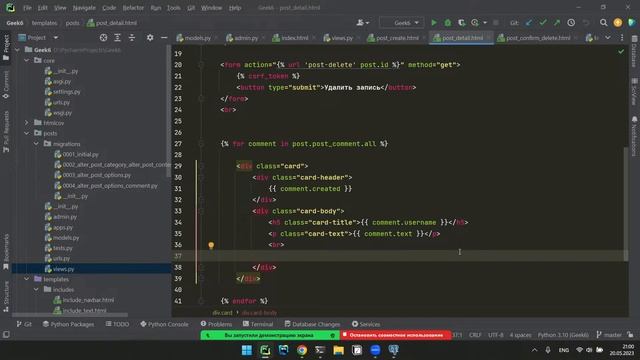This screenshot has width=640, height=360.
Task: Rollback changes with undo arrow icon
Action: click(x=586, y=23)
